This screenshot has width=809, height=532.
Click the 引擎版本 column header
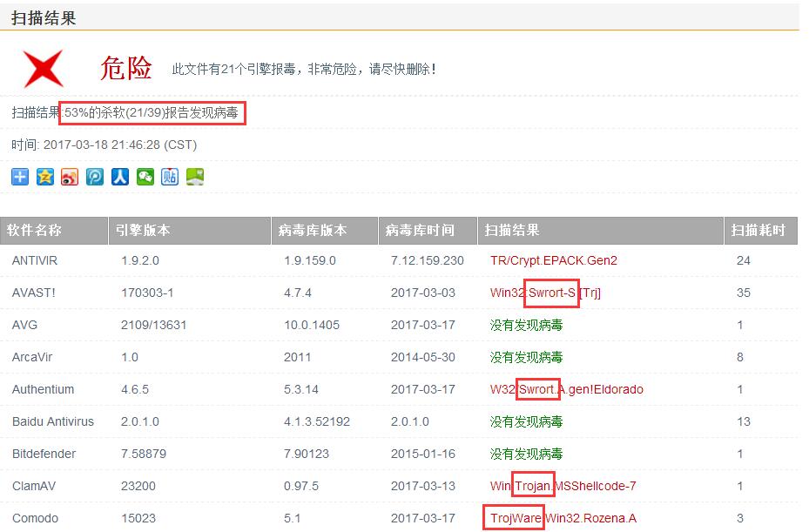(190, 230)
